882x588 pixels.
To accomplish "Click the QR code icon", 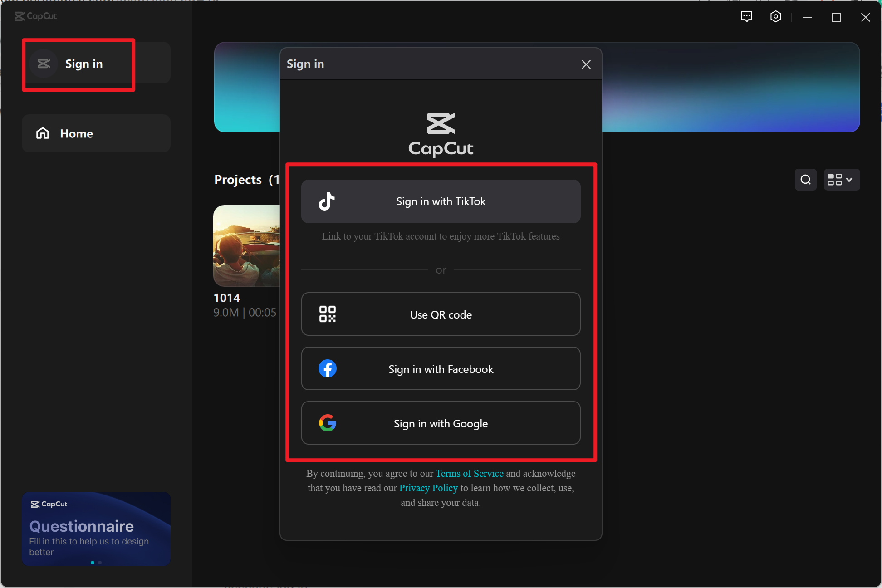I will (327, 314).
